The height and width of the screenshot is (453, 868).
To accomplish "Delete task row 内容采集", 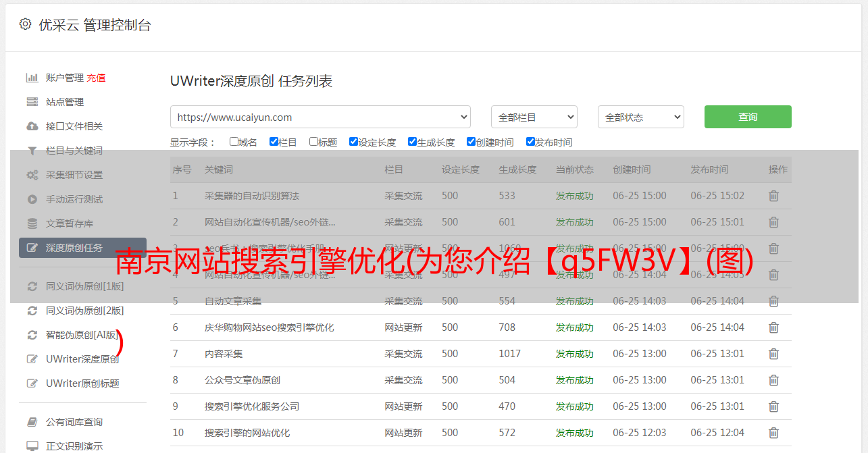I will click(x=773, y=354).
